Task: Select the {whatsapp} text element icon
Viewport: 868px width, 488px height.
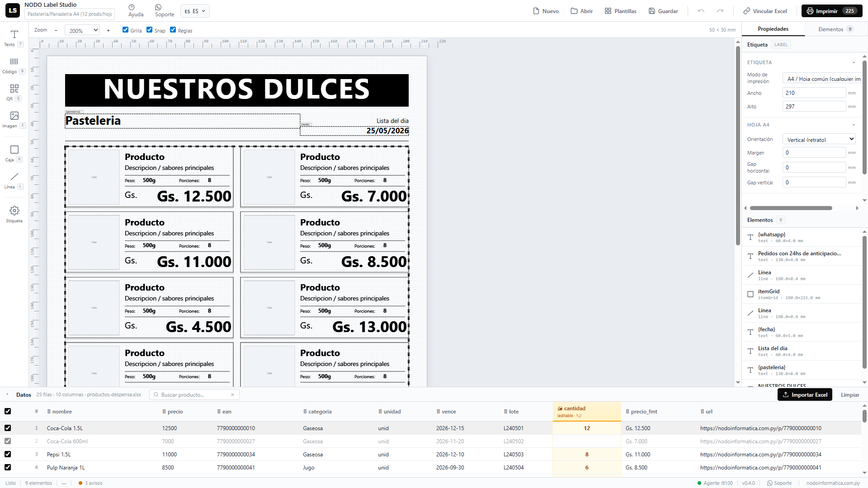Action: point(750,237)
